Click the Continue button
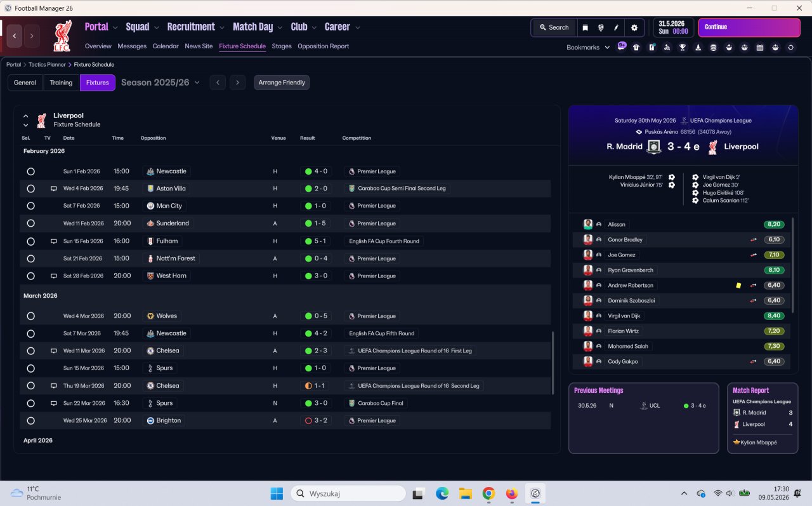Viewport: 812px width, 506px height. [x=749, y=27]
